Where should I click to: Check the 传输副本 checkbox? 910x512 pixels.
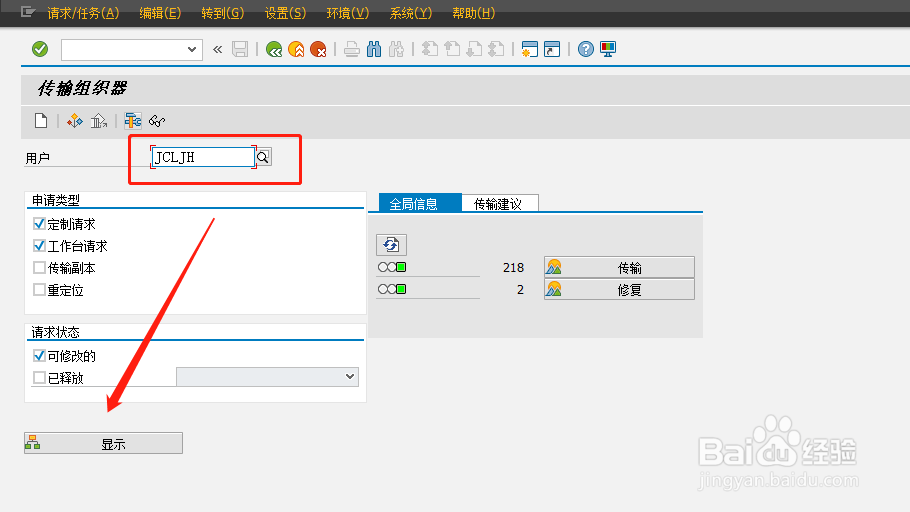point(39,268)
